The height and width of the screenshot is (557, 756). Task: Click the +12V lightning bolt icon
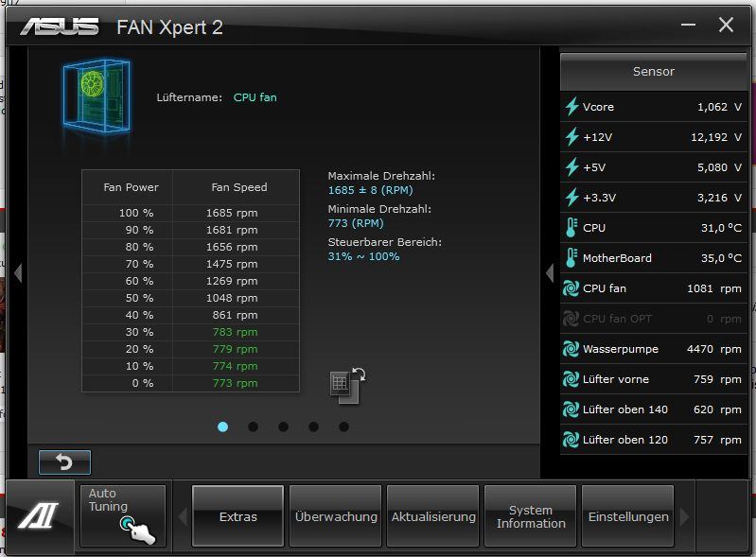(x=571, y=137)
